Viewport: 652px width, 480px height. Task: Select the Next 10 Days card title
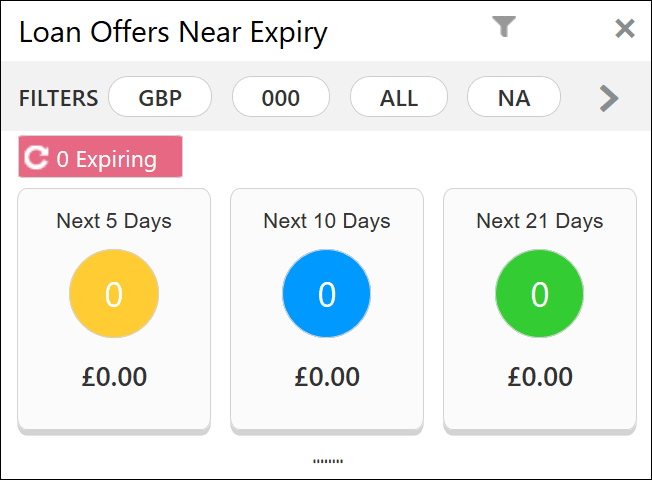pyautogui.click(x=327, y=221)
